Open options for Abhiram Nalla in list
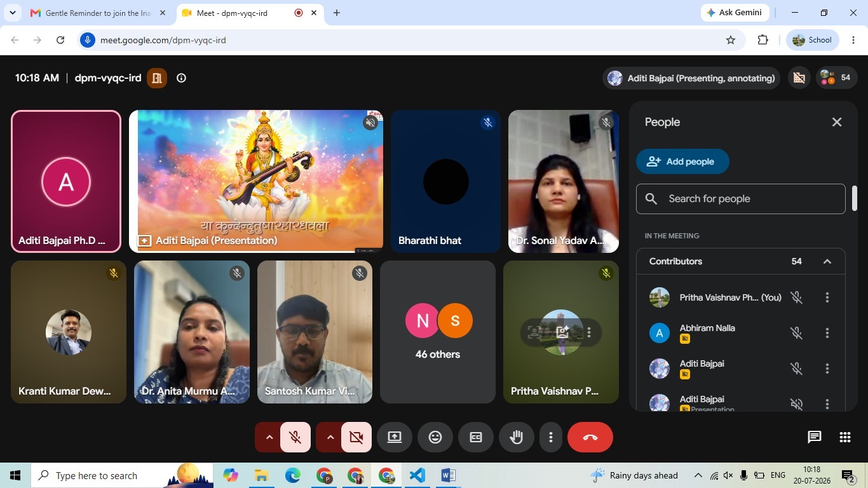The image size is (868, 488). point(827,333)
